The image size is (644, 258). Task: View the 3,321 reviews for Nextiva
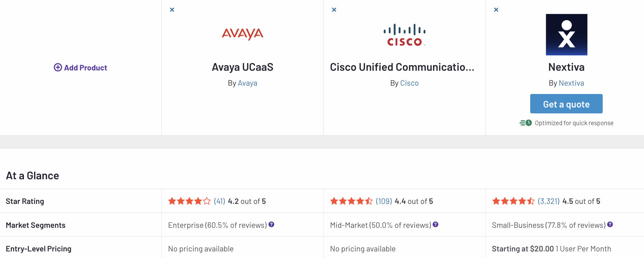pyautogui.click(x=548, y=201)
